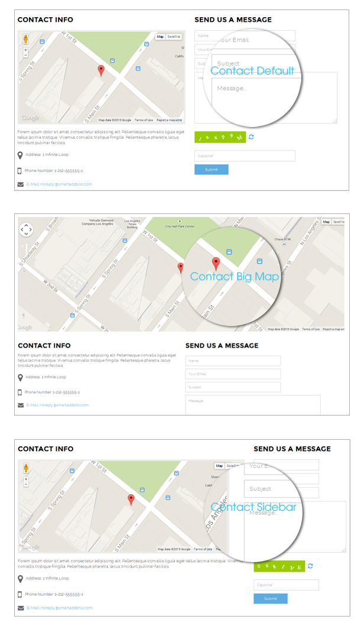The width and height of the screenshot is (364, 626).
Task: Click the Message text area in Big Map form
Action: pos(253,406)
